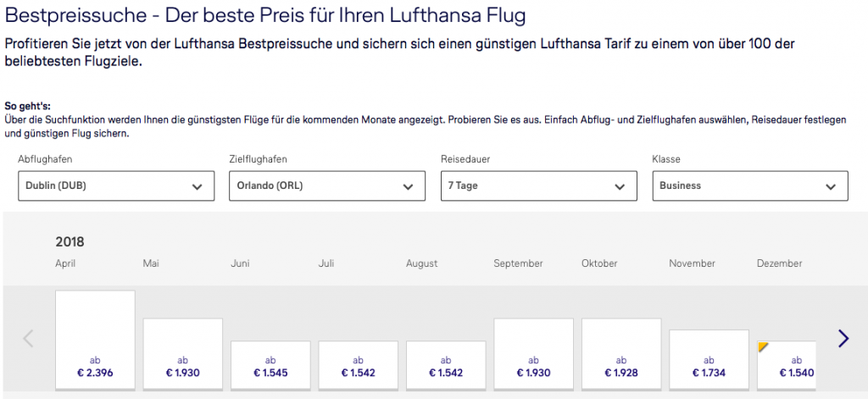Image resolution: width=868 pixels, height=399 pixels.
Task: Open the Klasse Business dropdown
Action: (750, 186)
